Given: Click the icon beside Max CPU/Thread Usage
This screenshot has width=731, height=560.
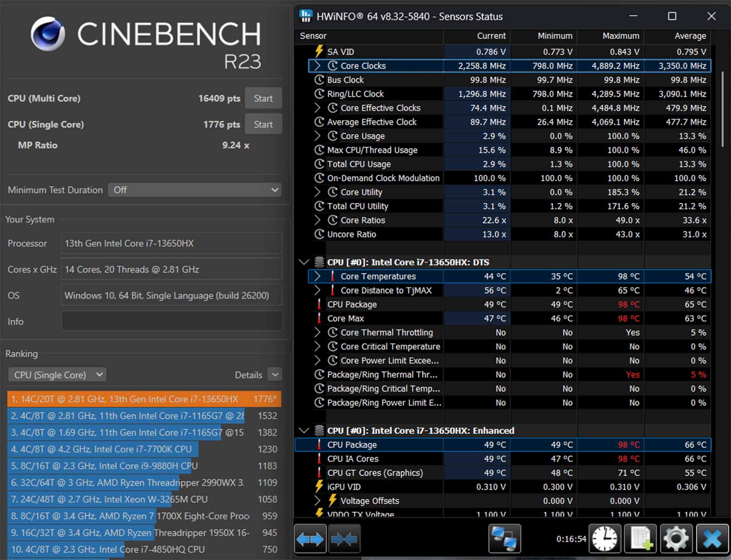Looking at the screenshot, I should coord(319,150).
